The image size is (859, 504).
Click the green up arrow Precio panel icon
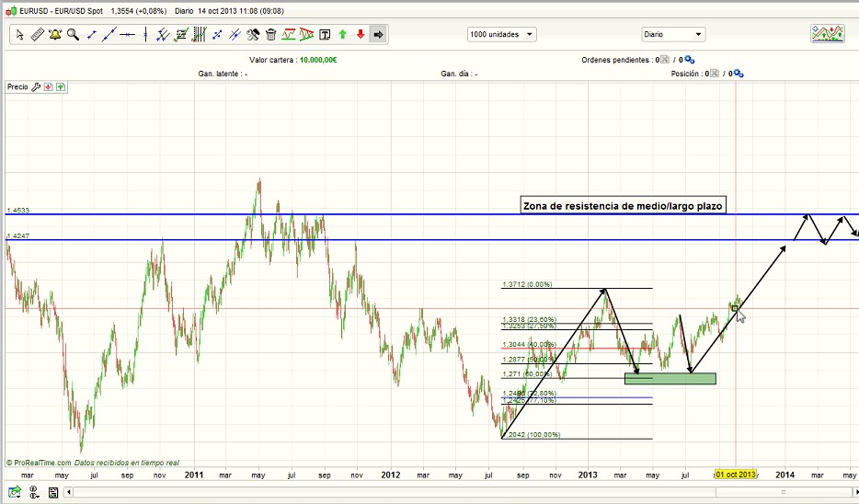(x=61, y=87)
